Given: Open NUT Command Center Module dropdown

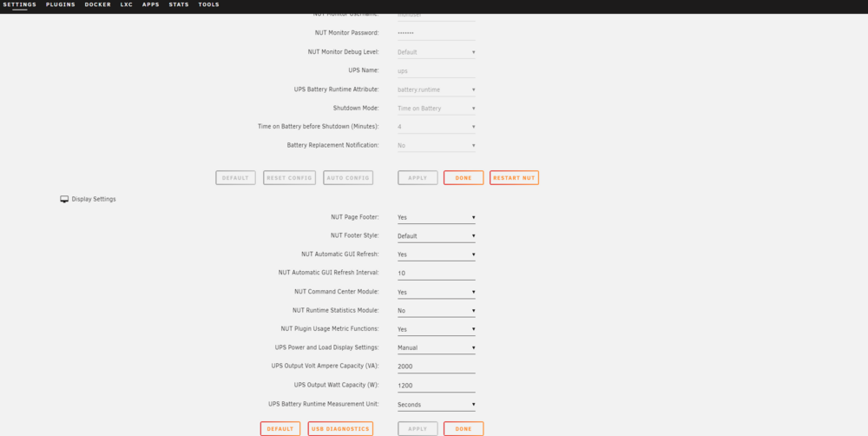Looking at the screenshot, I should click(x=437, y=292).
